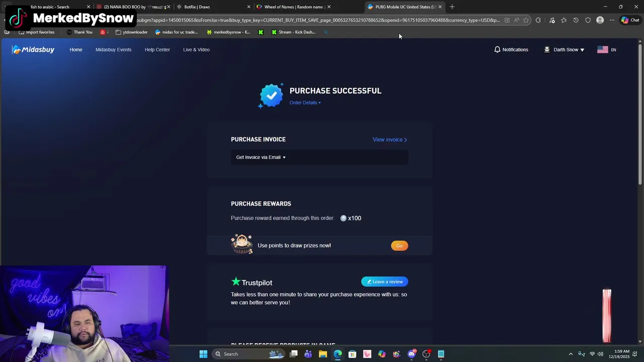This screenshot has height=362, width=644.
Task: Open the volume control in system tray
Action: 600,354
